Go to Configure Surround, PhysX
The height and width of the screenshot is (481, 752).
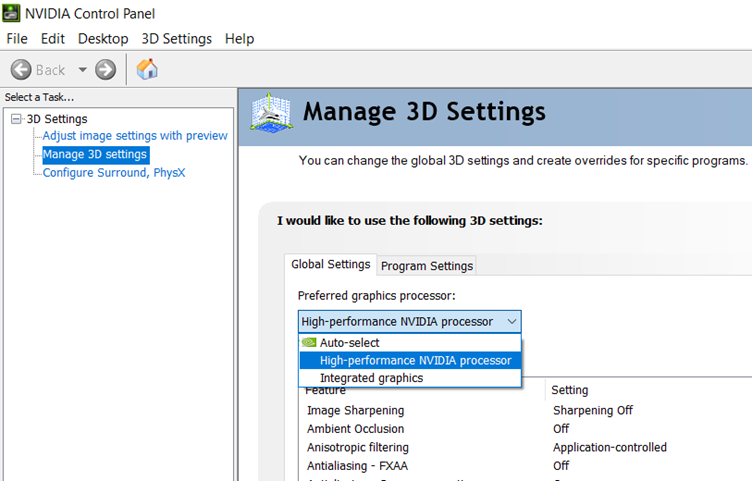click(113, 172)
